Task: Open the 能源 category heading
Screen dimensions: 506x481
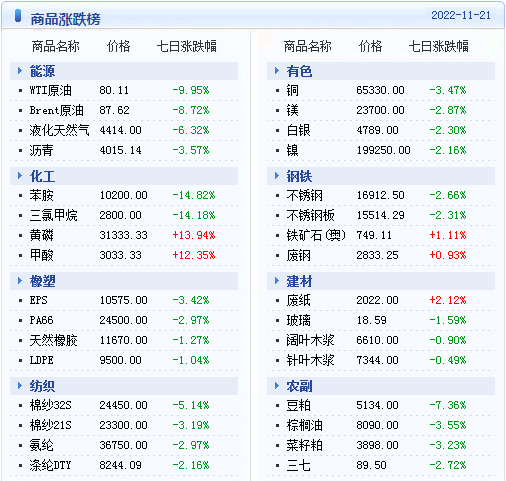Action: point(42,71)
